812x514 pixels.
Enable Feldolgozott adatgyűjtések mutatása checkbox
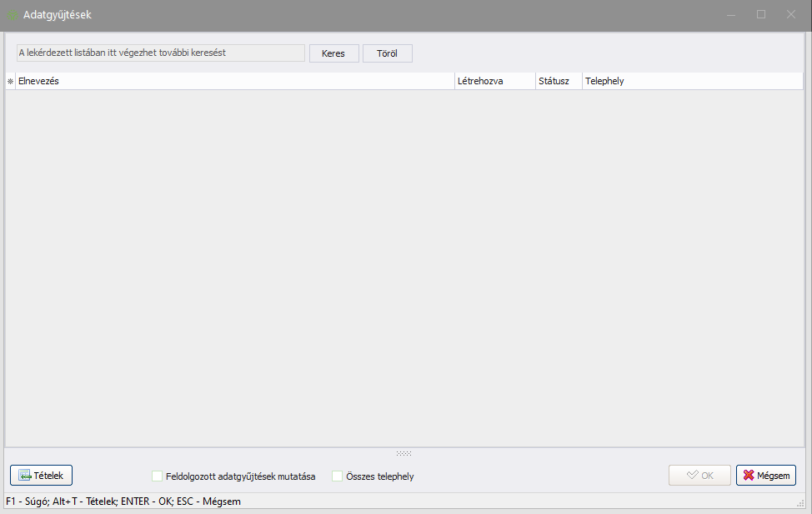coord(158,476)
